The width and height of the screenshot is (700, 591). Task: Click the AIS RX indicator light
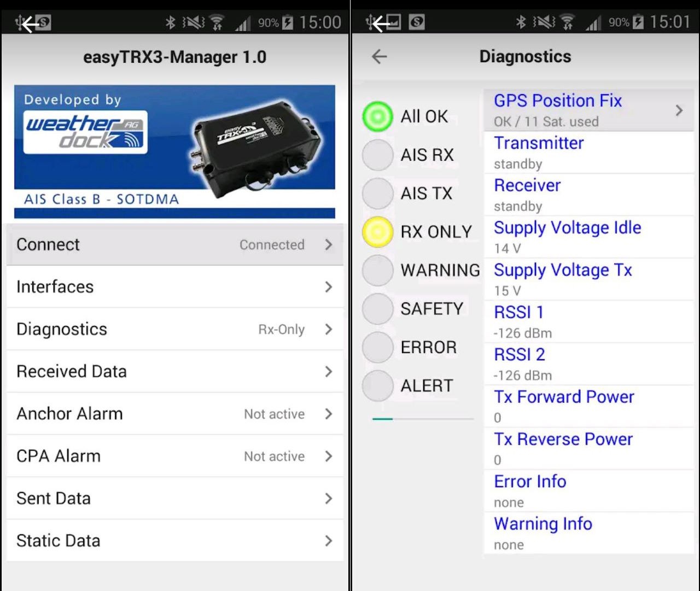377,155
